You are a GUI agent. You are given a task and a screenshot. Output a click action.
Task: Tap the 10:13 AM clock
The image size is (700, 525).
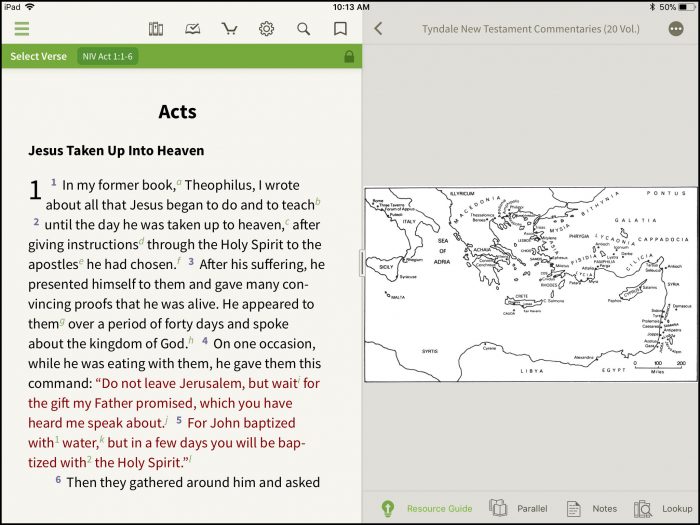pos(351,7)
